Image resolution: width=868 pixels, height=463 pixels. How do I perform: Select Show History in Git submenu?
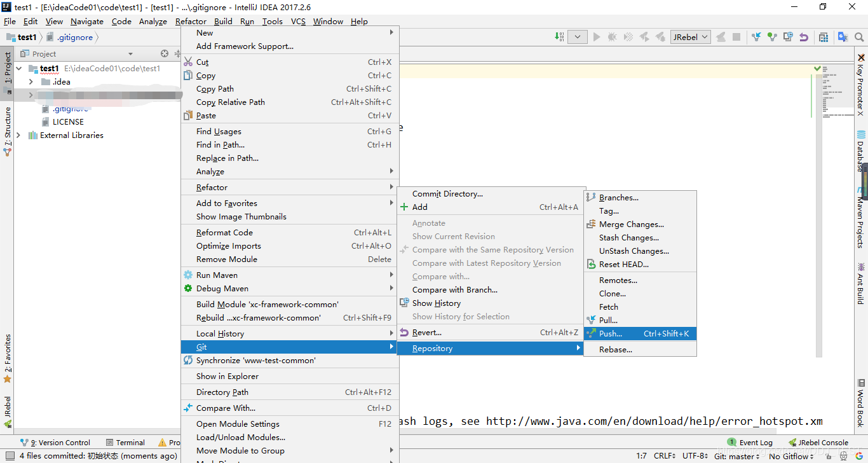point(491,303)
